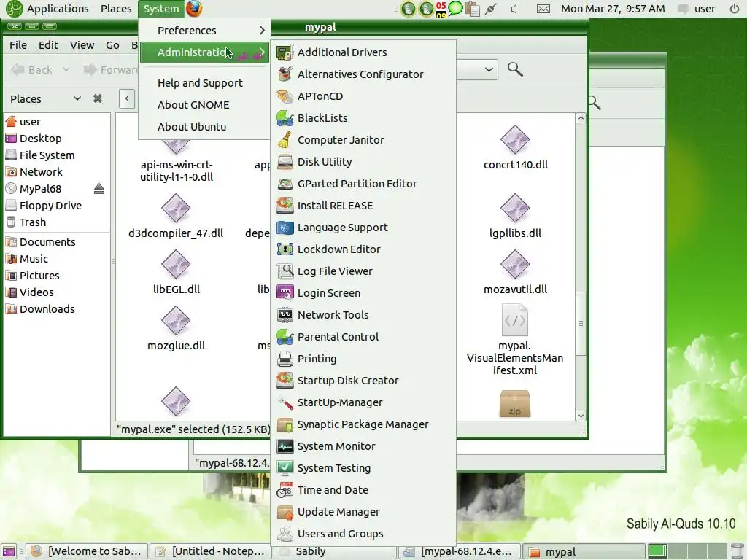Viewport: 747px width, 560px height.
Task: Launch Alternatives Configurator
Action: tap(363, 74)
